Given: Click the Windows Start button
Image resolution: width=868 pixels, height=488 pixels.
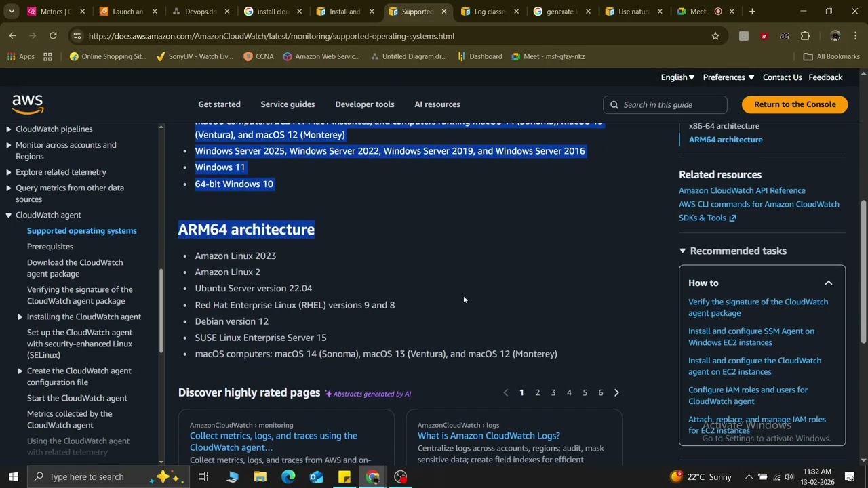Looking at the screenshot, I should (x=13, y=476).
